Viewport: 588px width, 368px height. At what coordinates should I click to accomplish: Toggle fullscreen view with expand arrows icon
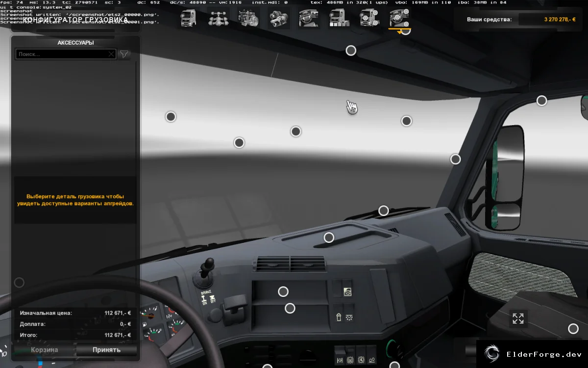tap(518, 318)
